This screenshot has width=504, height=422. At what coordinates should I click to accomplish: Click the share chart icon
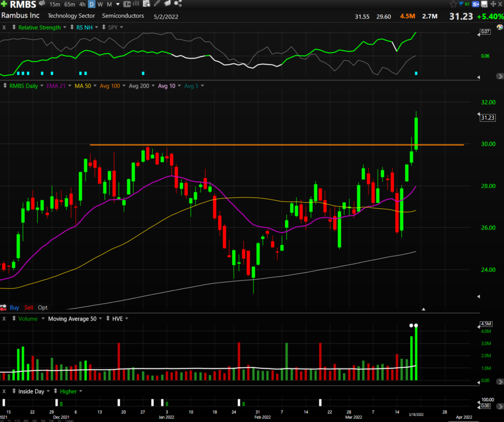[178, 4]
